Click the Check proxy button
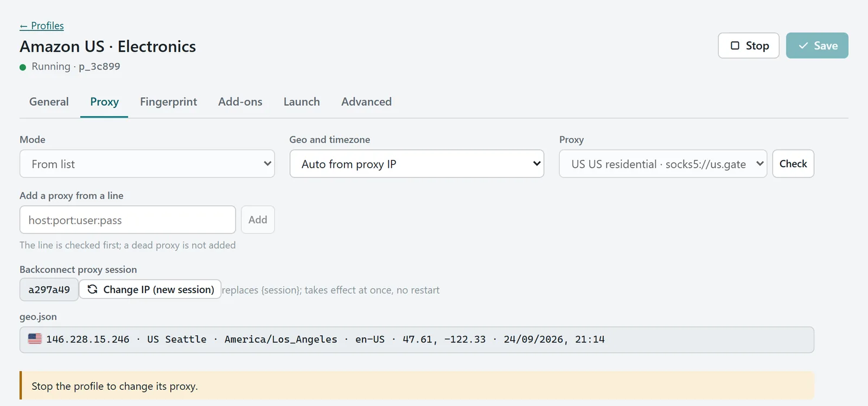The height and width of the screenshot is (406, 868). pos(793,164)
